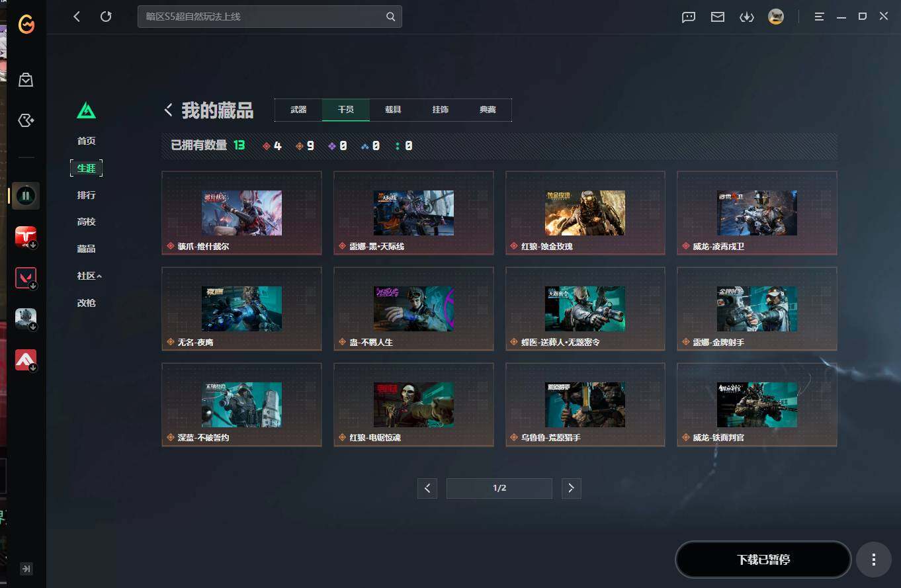Expand the 社区 menu item
The width and height of the screenshot is (901, 588).
tap(89, 276)
